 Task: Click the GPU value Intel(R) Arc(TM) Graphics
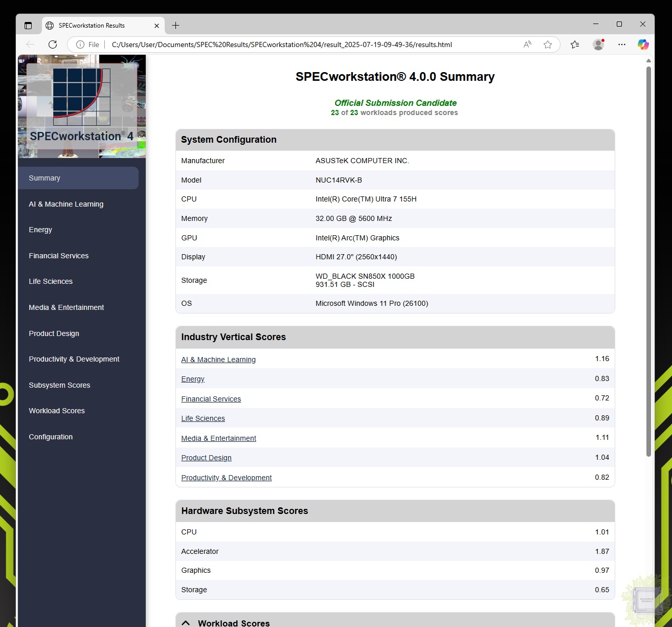357,238
